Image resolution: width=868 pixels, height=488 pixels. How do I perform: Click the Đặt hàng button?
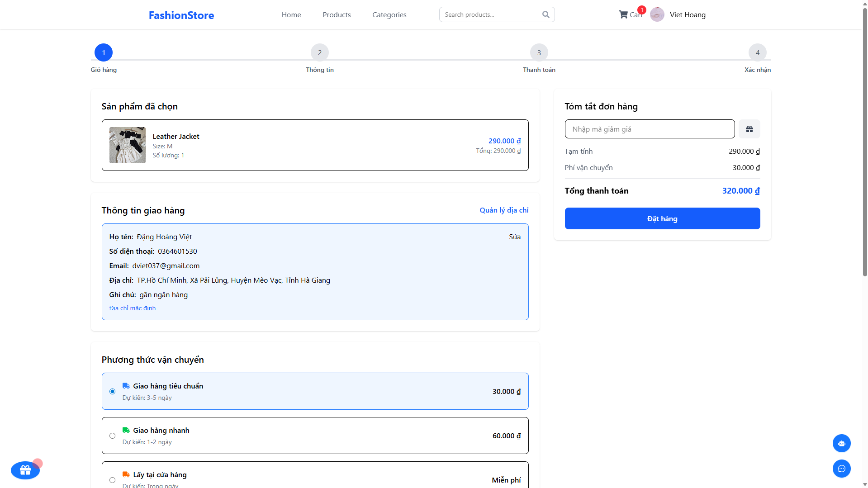coord(662,218)
